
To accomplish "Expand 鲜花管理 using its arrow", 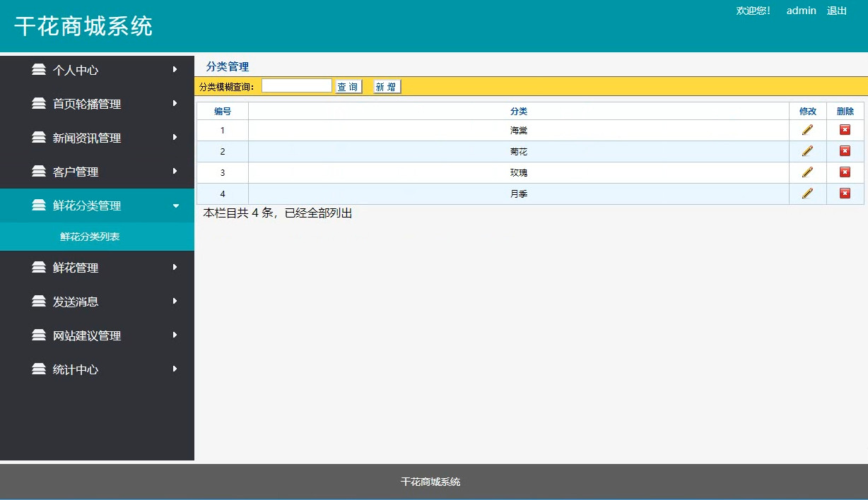I will pyautogui.click(x=175, y=267).
